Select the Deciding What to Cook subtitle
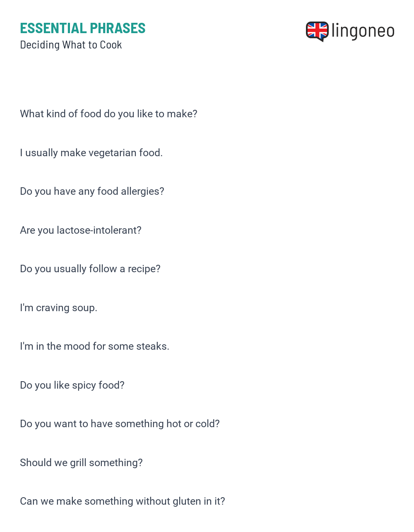The image size is (414, 532). (71, 45)
